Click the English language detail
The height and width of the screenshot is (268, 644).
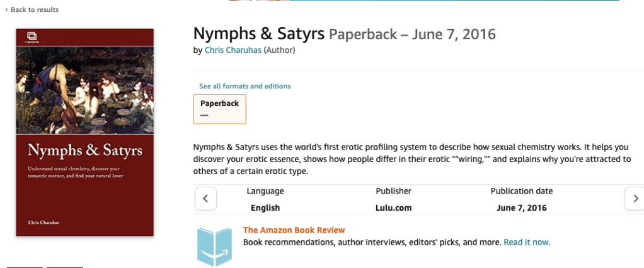[265, 207]
